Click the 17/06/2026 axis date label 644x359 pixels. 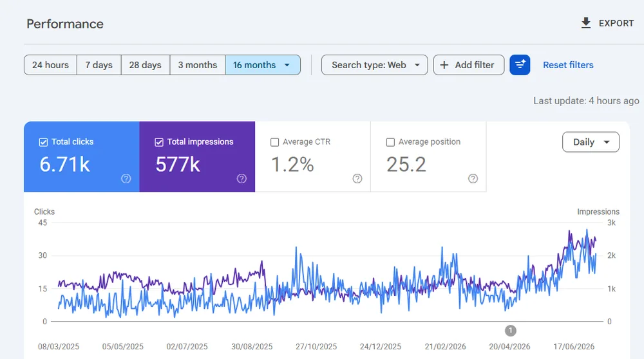(574, 347)
